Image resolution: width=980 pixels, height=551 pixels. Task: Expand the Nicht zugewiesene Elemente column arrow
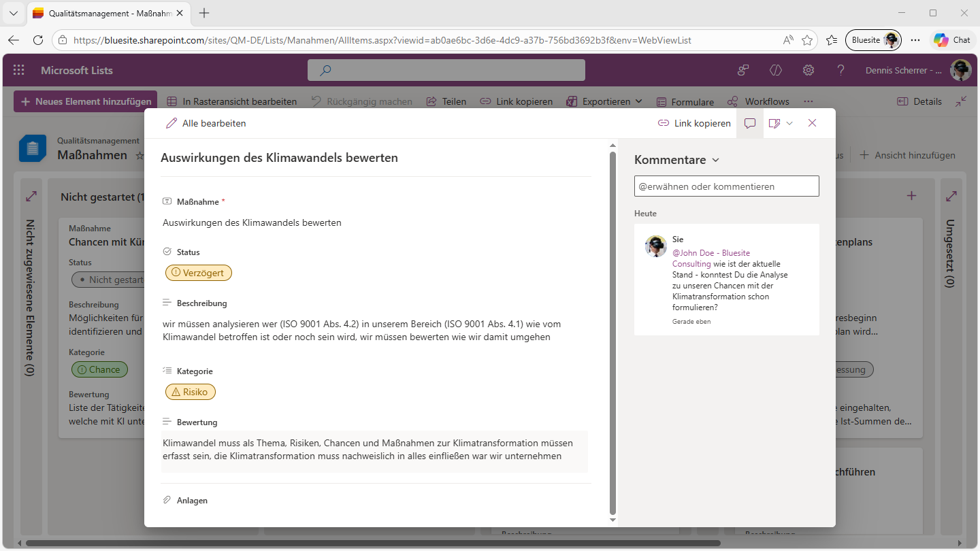coord(31,196)
